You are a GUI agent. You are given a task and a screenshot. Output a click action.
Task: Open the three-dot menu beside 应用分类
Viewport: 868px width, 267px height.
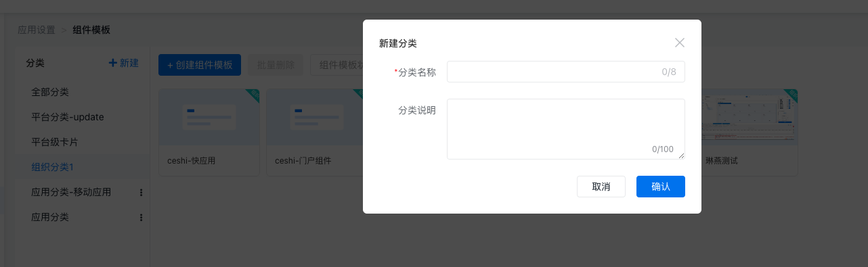click(x=141, y=218)
